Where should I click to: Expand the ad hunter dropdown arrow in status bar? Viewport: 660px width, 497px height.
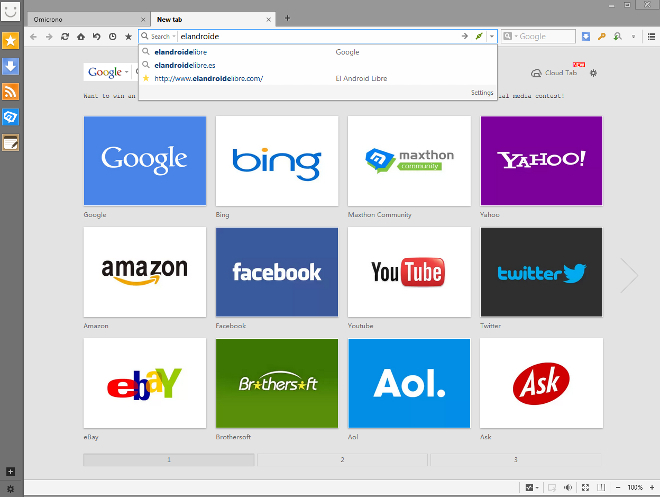pyautogui.click(x=537, y=488)
